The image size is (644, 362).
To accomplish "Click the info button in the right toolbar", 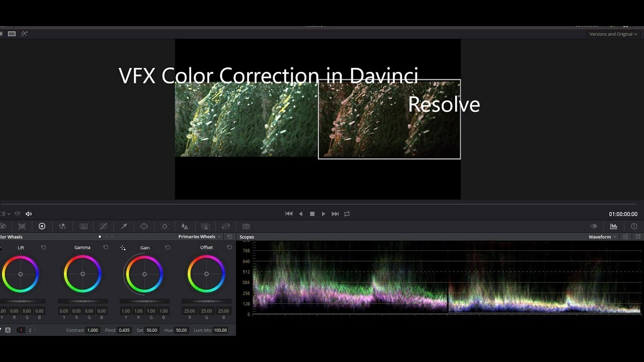I will [x=634, y=226].
